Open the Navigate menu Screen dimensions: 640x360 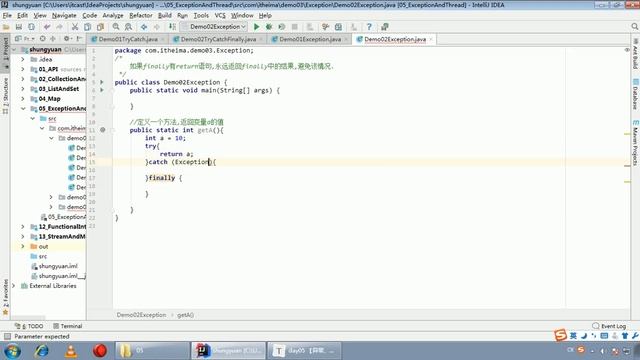tap(64, 16)
